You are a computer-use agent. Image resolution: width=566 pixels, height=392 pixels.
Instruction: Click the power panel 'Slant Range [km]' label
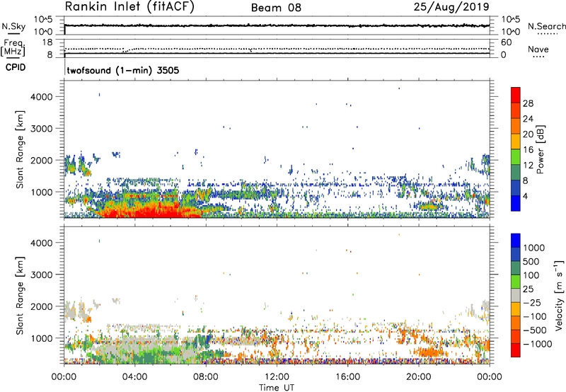[x=20, y=149]
